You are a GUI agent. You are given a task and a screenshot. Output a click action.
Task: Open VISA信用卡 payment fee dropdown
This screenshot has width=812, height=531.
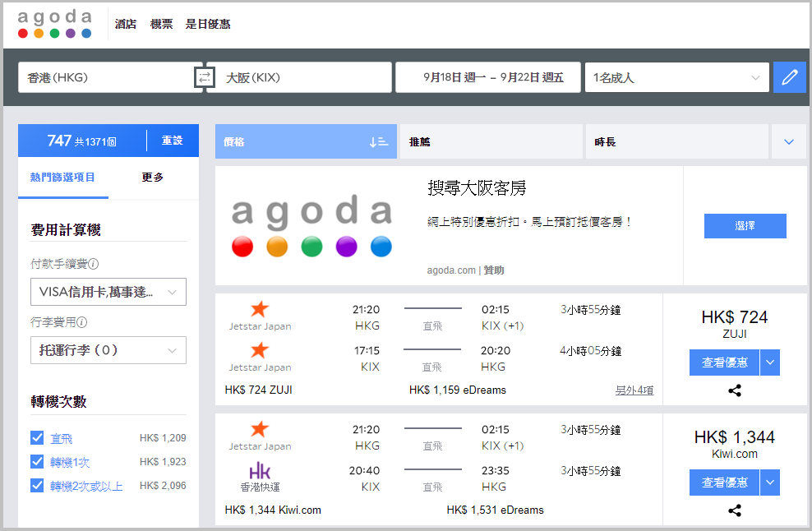108,292
